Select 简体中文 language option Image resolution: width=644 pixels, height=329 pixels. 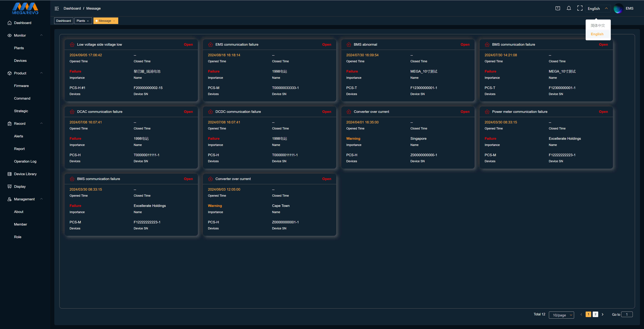click(598, 26)
